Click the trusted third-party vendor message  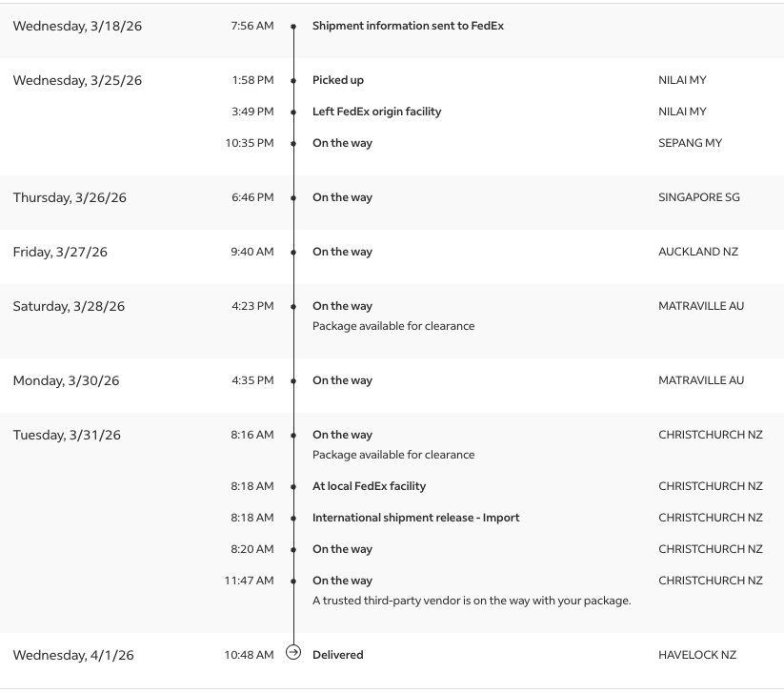[472, 601]
